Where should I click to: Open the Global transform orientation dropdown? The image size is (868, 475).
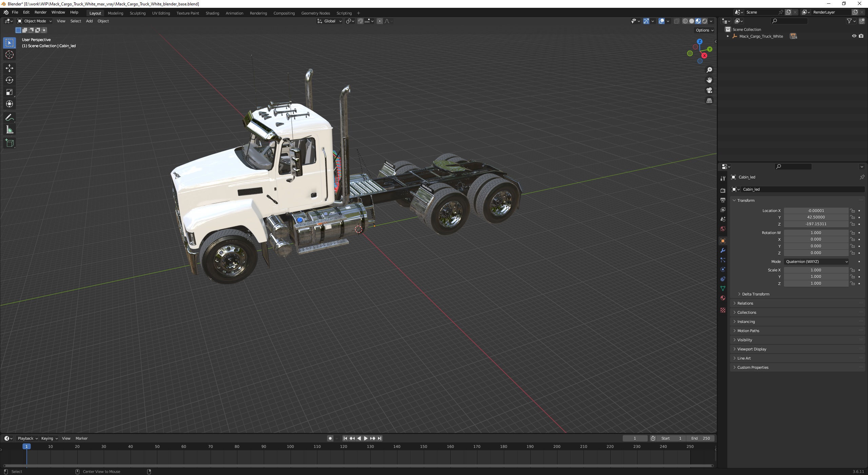click(x=330, y=21)
